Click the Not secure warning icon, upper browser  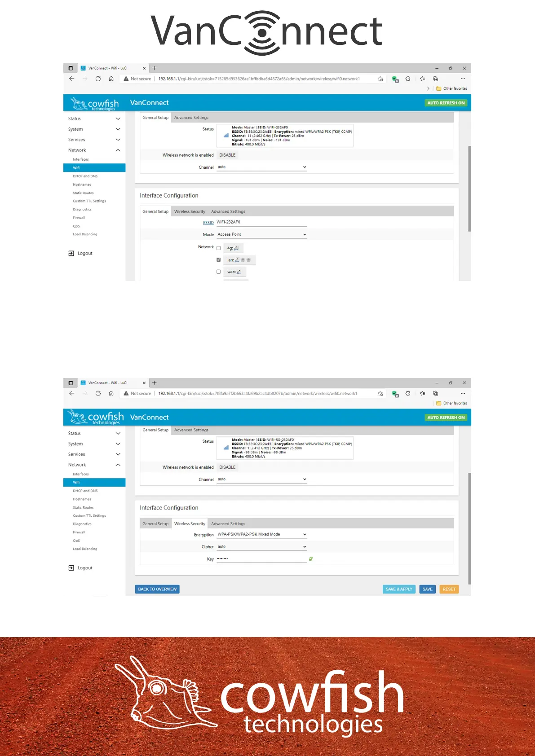tap(126, 79)
